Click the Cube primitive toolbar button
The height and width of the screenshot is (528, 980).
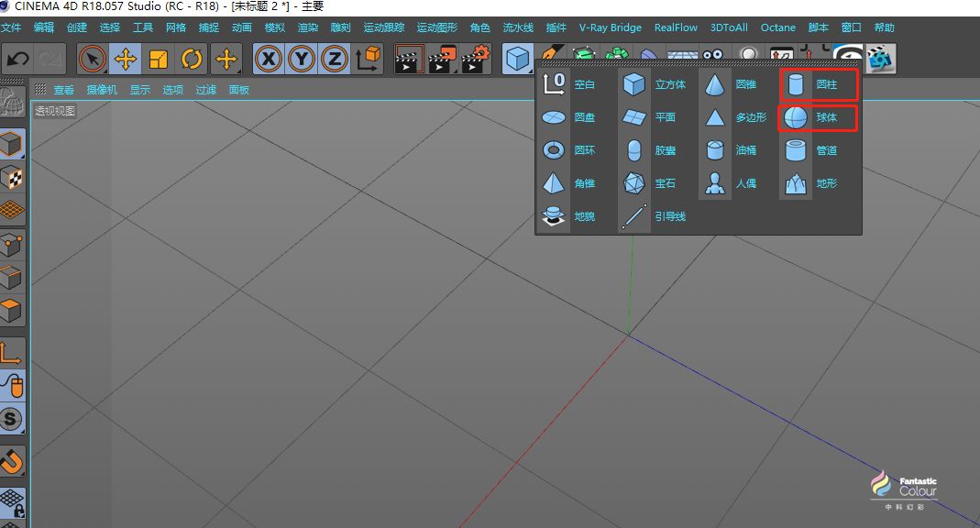(517, 60)
